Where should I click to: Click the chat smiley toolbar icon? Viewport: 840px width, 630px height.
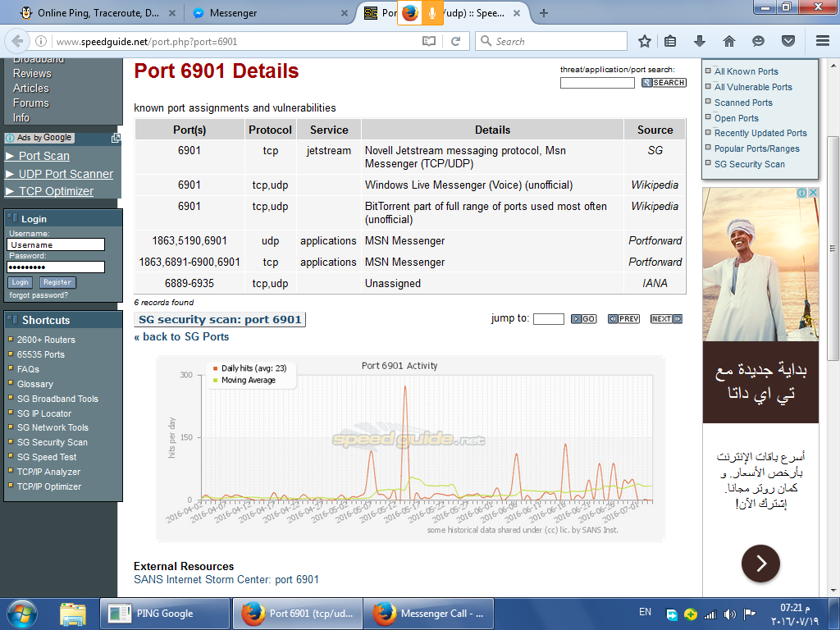pos(758,41)
